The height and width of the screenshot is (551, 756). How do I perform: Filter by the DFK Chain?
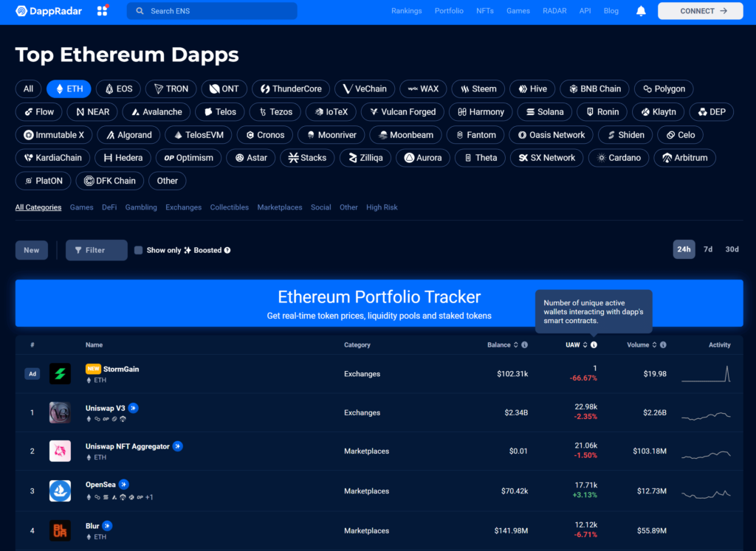[x=110, y=181]
